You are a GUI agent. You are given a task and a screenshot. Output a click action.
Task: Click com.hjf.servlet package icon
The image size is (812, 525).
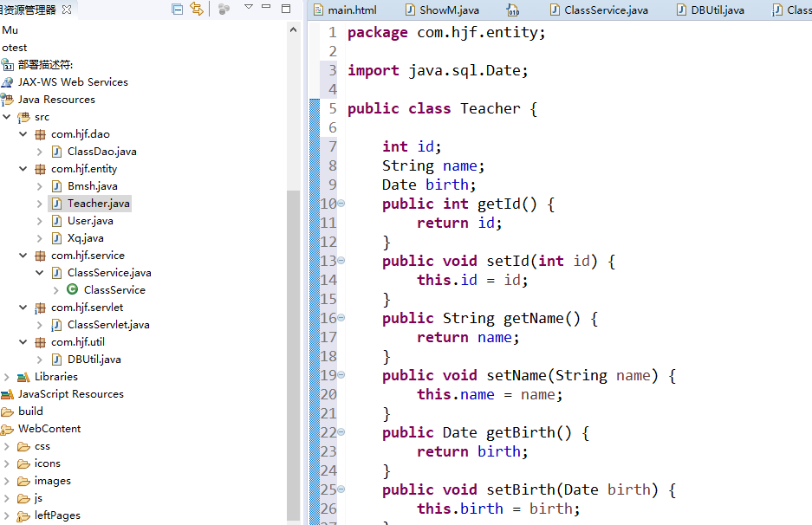click(x=40, y=308)
